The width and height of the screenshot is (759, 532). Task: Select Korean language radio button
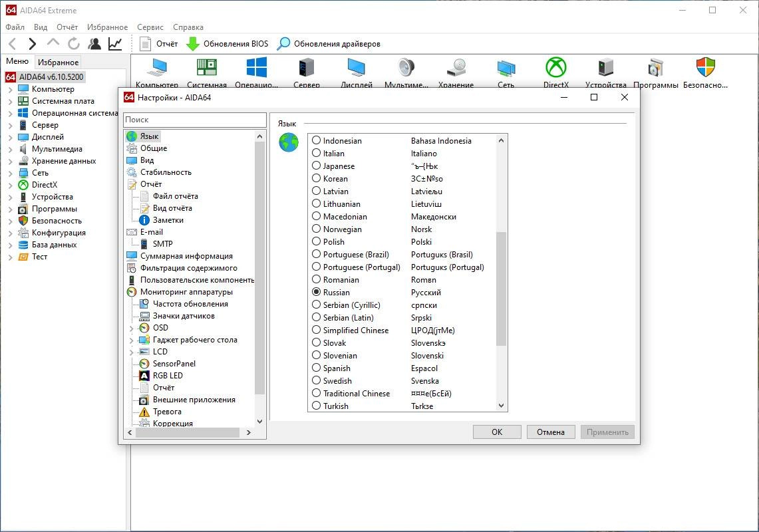[x=316, y=178]
